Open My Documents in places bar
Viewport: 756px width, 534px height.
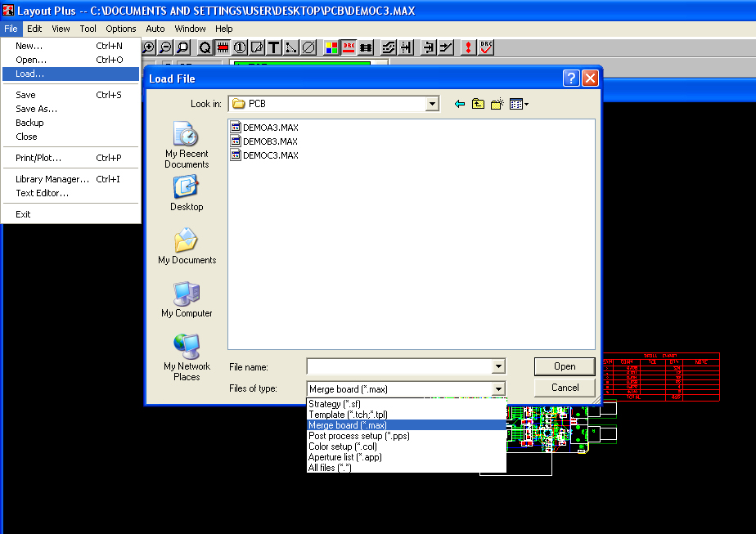[x=187, y=246]
